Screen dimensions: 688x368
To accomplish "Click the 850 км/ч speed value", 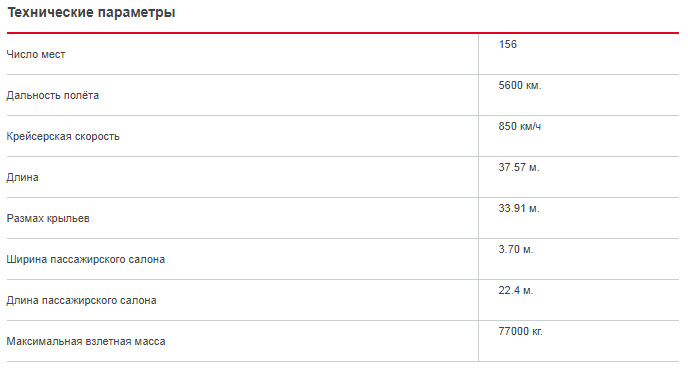I will click(x=520, y=126).
